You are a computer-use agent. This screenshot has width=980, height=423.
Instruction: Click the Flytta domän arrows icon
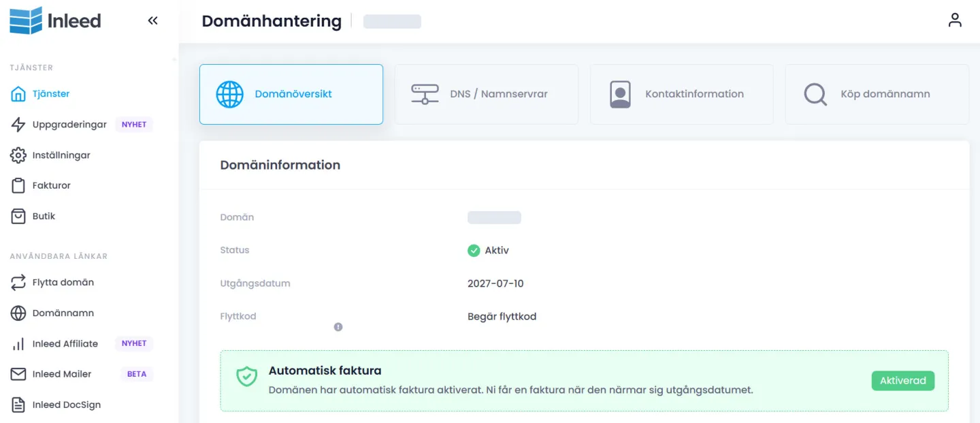point(18,282)
